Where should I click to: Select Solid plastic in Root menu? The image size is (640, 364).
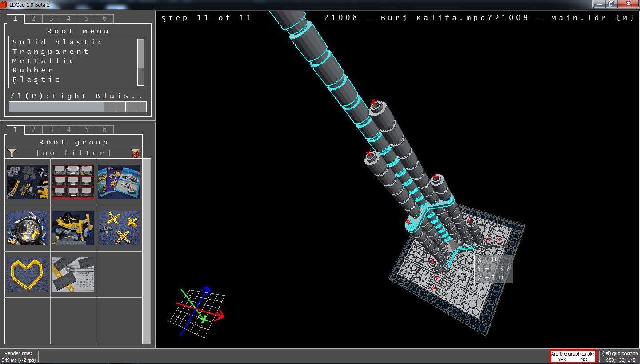58,42
